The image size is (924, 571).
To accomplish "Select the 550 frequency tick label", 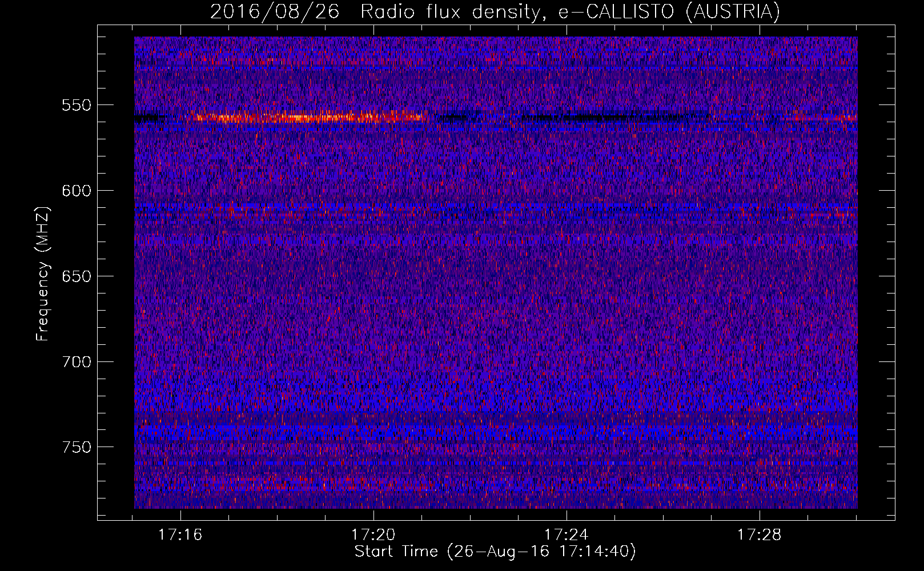I will click(x=77, y=105).
